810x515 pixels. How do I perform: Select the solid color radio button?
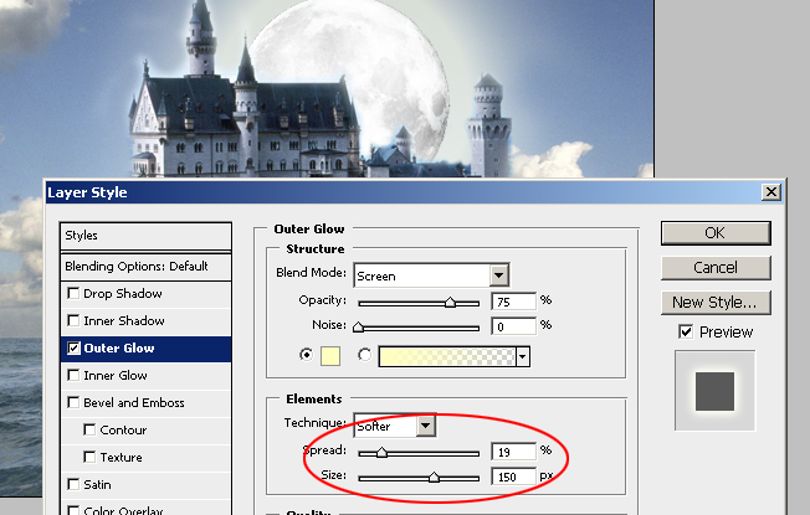[x=306, y=355]
